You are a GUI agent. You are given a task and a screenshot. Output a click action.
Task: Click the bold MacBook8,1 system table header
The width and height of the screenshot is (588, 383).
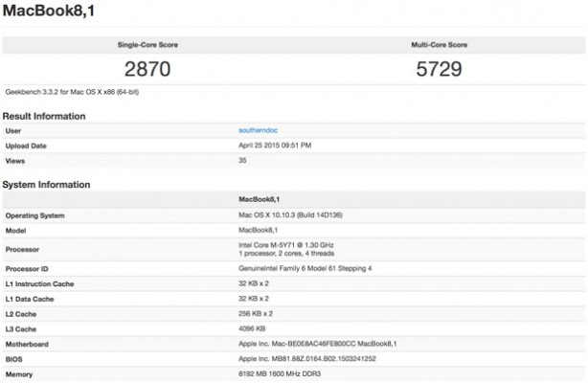click(x=260, y=199)
